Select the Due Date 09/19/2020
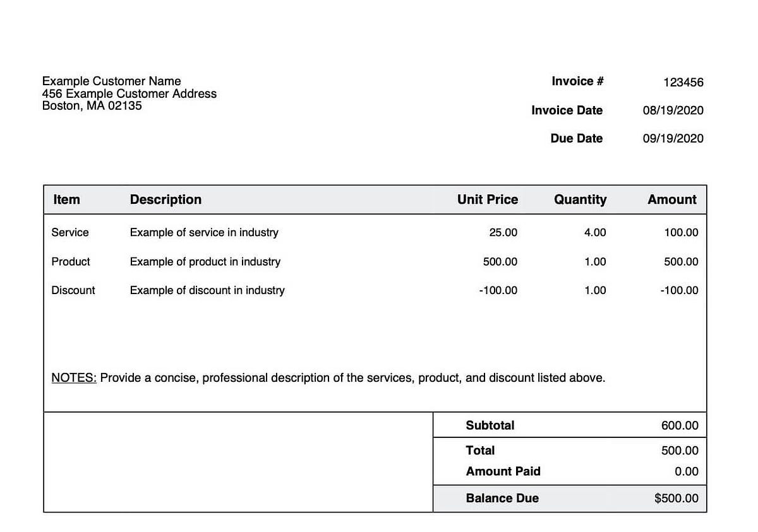The image size is (758, 532). (673, 139)
